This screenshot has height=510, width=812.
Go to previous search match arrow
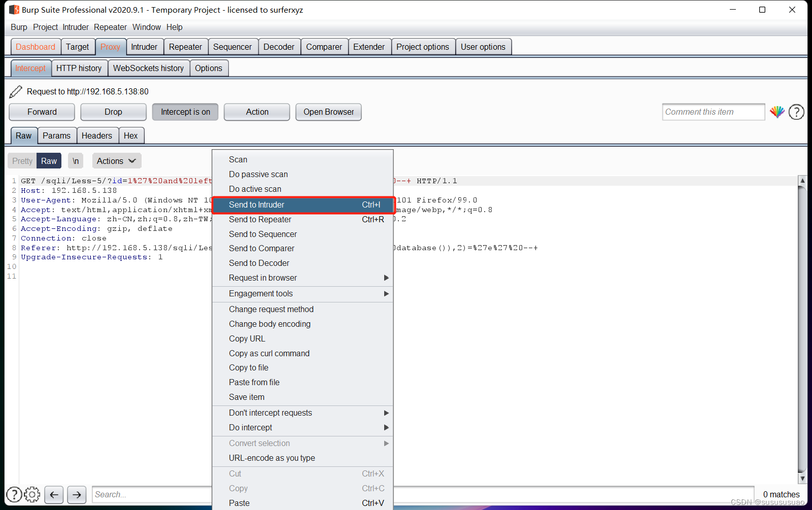(x=54, y=494)
